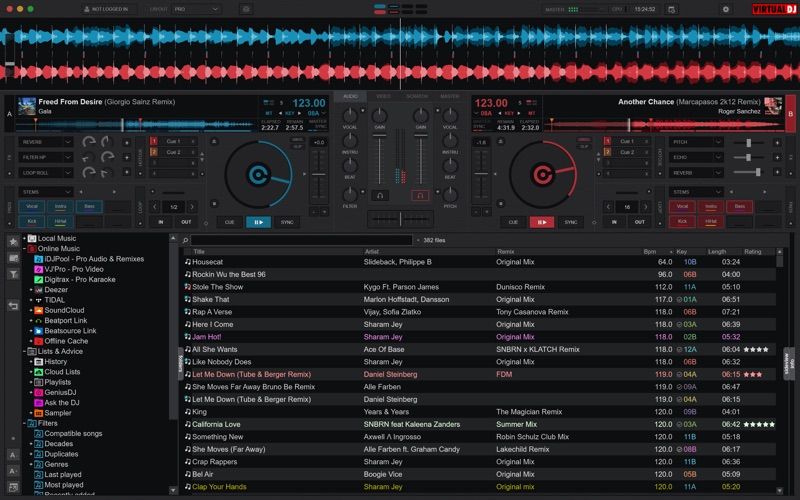
Task: Click the filter funnel sidebar icon
Action: [x=13, y=274]
